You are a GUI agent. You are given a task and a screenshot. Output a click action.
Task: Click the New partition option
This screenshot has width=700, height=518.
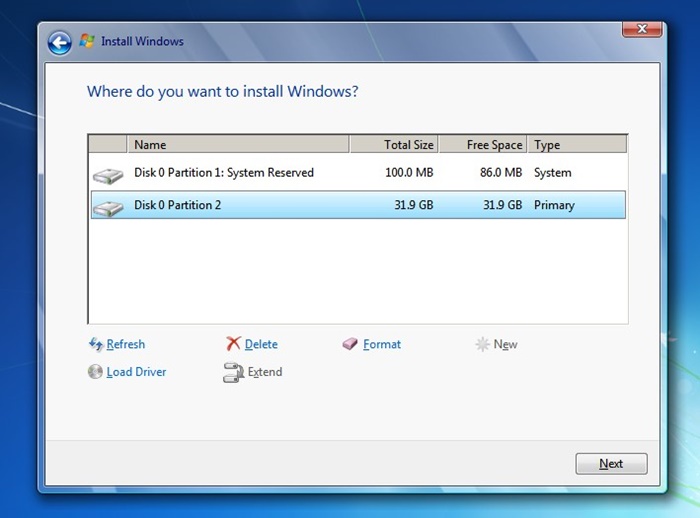point(505,344)
